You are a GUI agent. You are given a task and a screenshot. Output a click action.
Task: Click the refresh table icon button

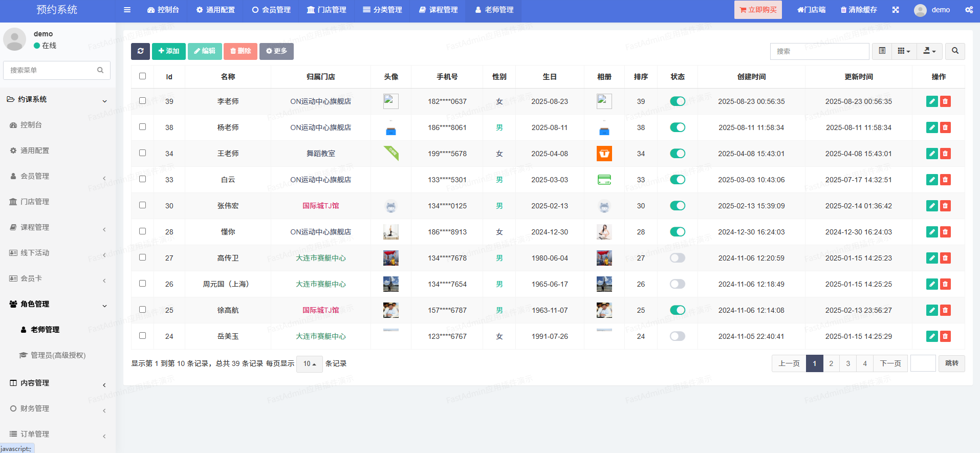tap(140, 51)
